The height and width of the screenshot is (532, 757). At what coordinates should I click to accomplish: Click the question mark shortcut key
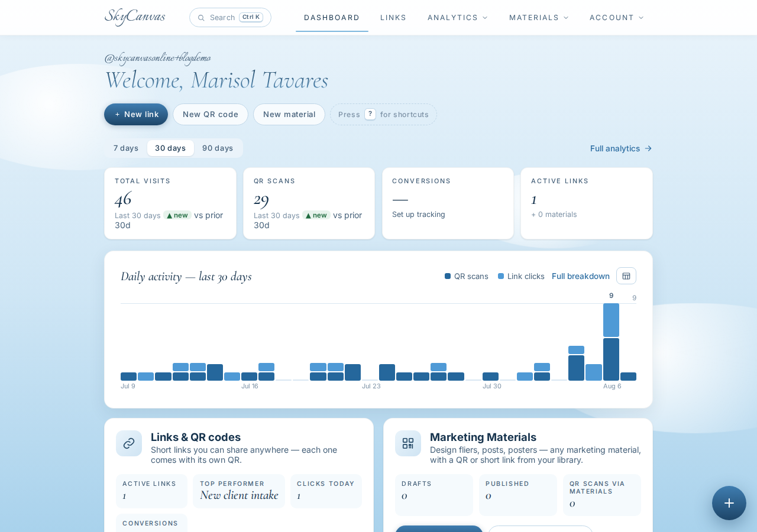click(370, 114)
